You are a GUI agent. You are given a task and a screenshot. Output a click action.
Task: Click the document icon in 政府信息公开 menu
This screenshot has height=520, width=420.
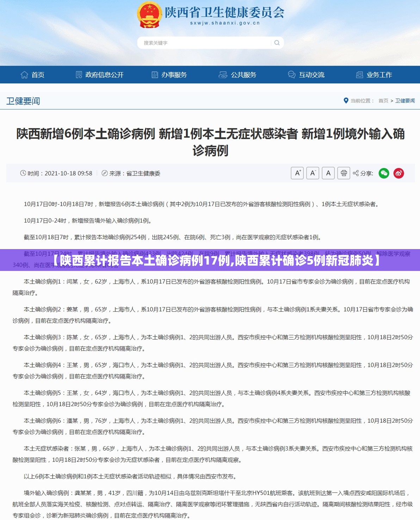tap(79, 75)
